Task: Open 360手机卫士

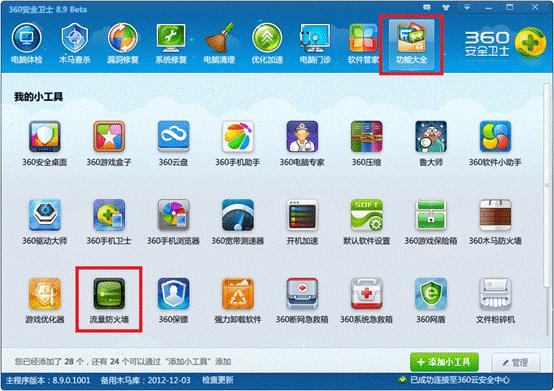Action: 109,222
